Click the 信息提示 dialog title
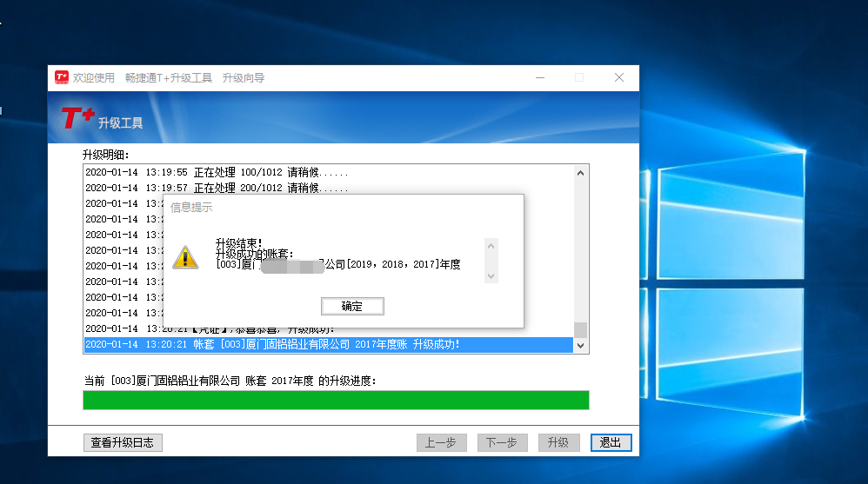This screenshot has width=868, height=484. pos(191,208)
